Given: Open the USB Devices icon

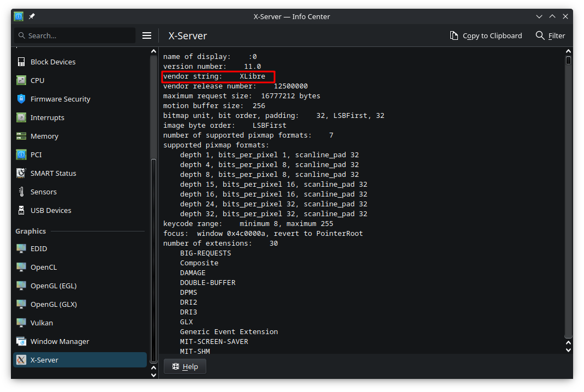Looking at the screenshot, I should [x=21, y=211].
